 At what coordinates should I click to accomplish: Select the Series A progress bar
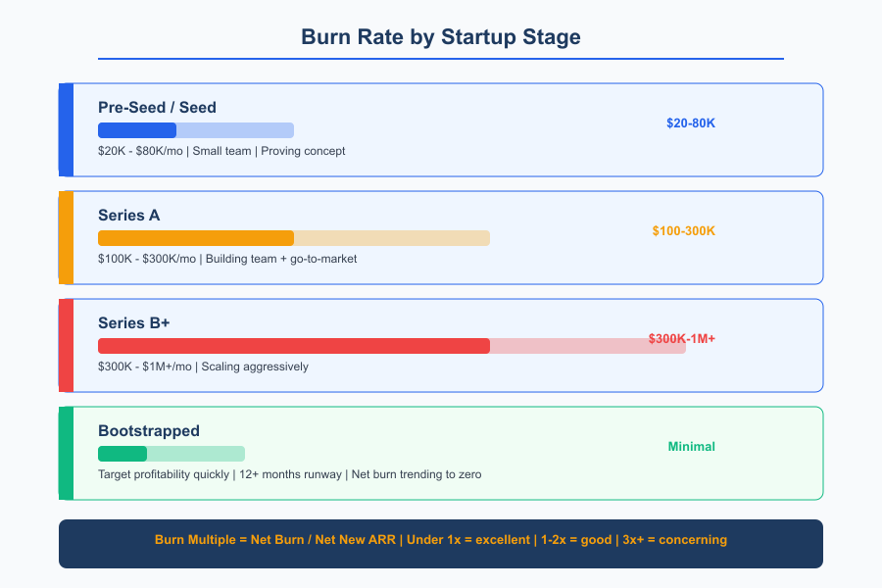click(293, 237)
